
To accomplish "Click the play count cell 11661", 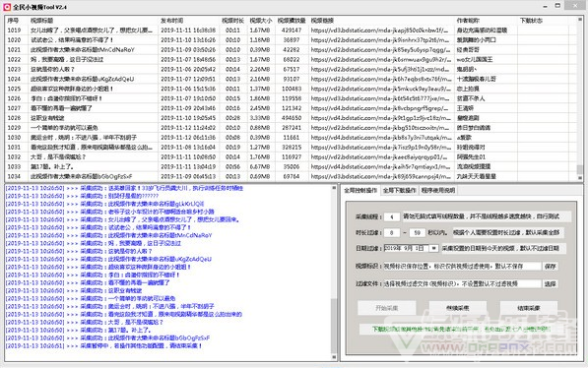I will coord(292,137).
